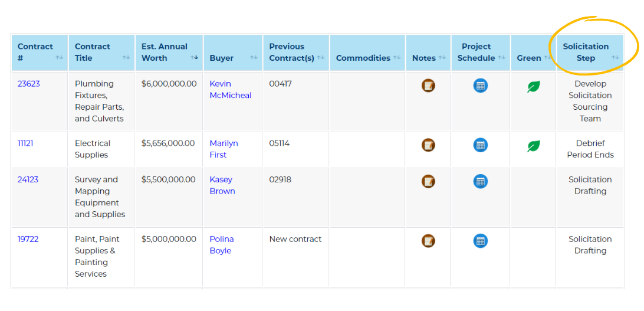Sort by Green column arrows

pos(547,58)
